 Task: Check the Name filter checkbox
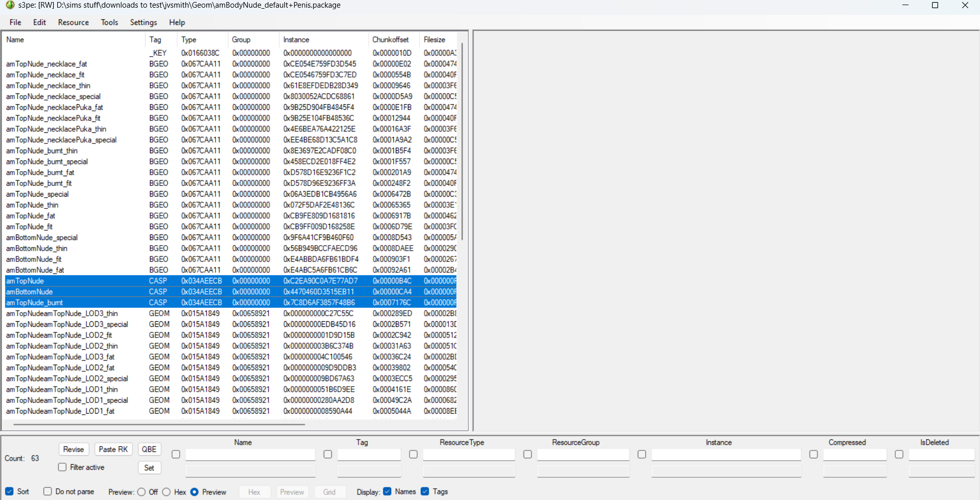(x=176, y=454)
